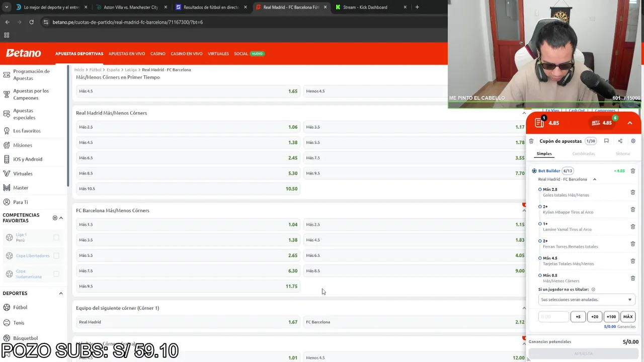Add a favorite competition with plus icon
Viewport: 644px width, 362px height.
pyautogui.click(x=55, y=218)
